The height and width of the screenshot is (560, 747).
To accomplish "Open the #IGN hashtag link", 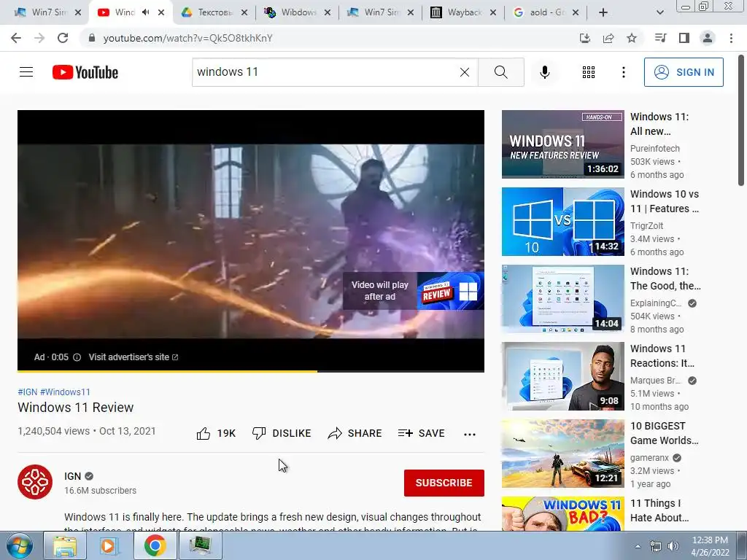I will [28, 392].
